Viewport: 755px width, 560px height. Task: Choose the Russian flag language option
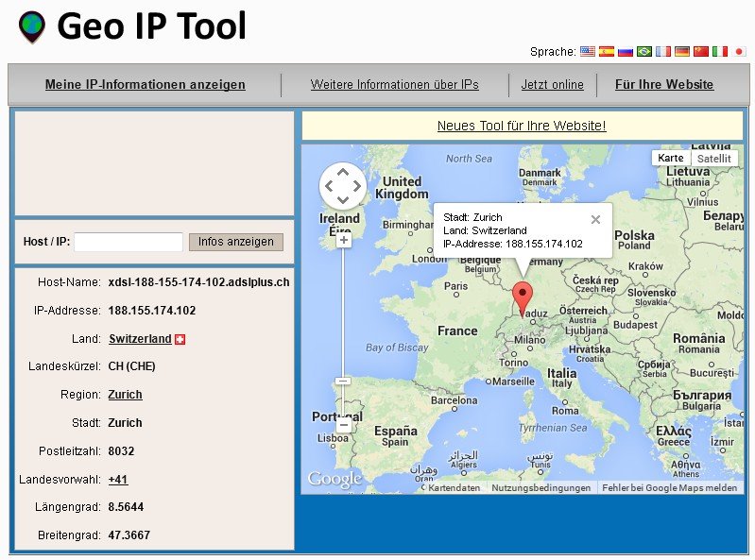[626, 52]
